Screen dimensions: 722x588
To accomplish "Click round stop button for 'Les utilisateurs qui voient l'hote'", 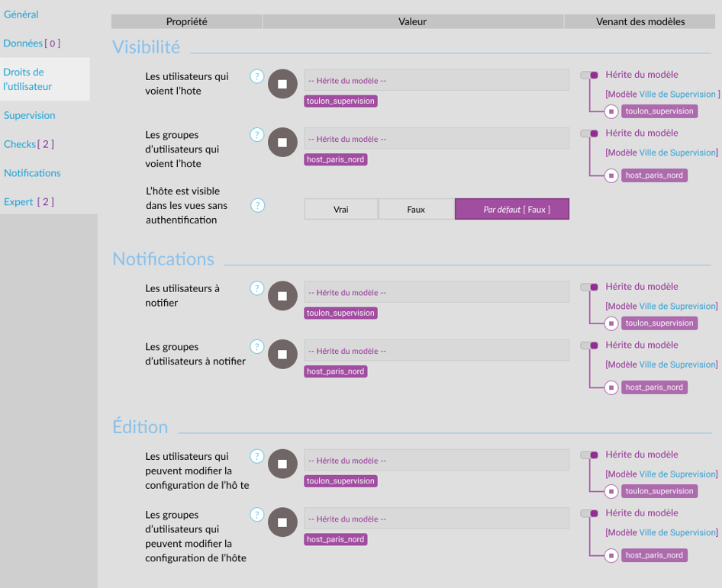I will [282, 84].
